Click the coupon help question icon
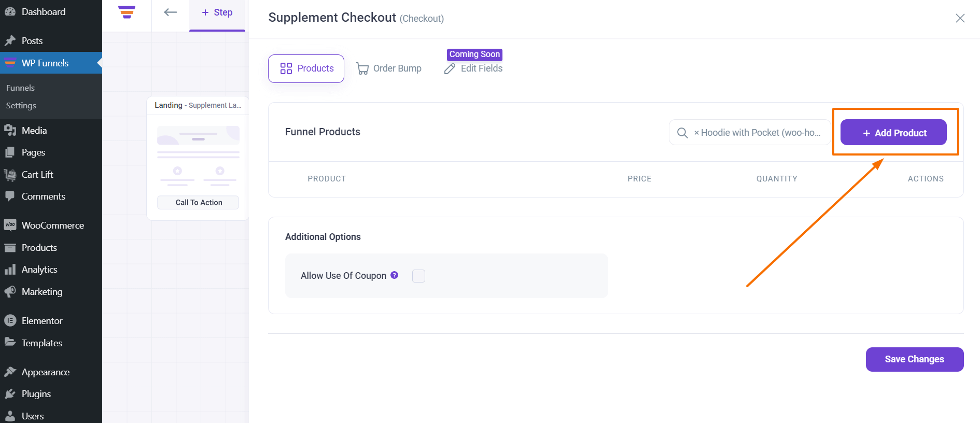This screenshot has width=980, height=423. 395,275
